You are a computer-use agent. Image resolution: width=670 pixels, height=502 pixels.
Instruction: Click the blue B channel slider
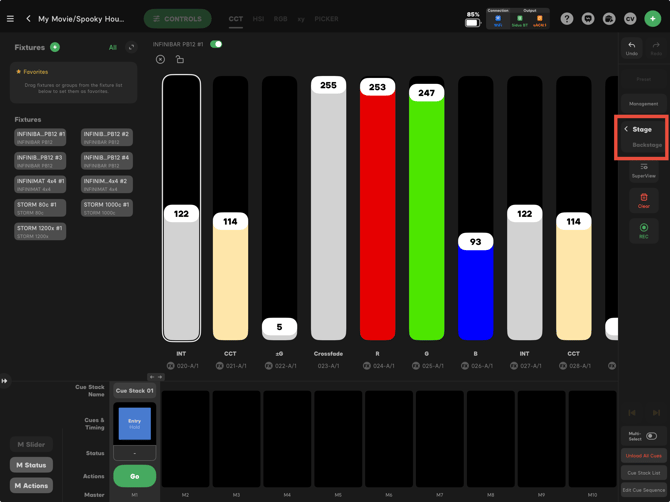[x=476, y=287]
